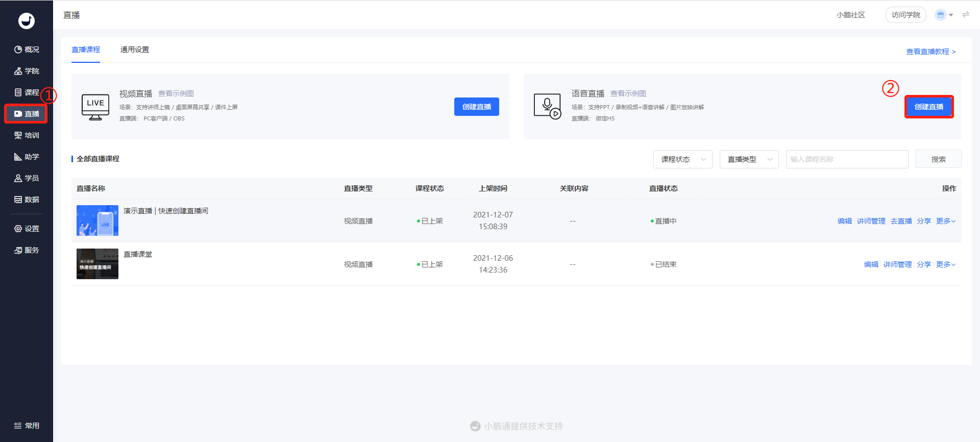Click 创建直播 for 视频直播
The width and height of the screenshot is (980, 442).
point(477,107)
